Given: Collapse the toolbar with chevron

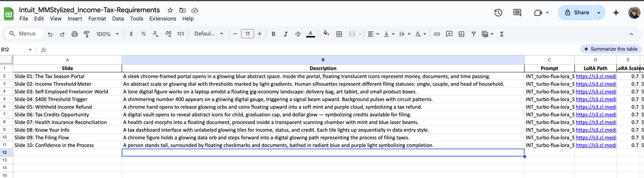Looking at the screenshot, I should click(631, 34).
